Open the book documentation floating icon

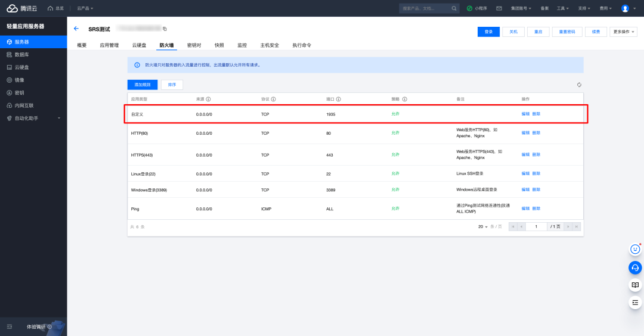click(636, 285)
